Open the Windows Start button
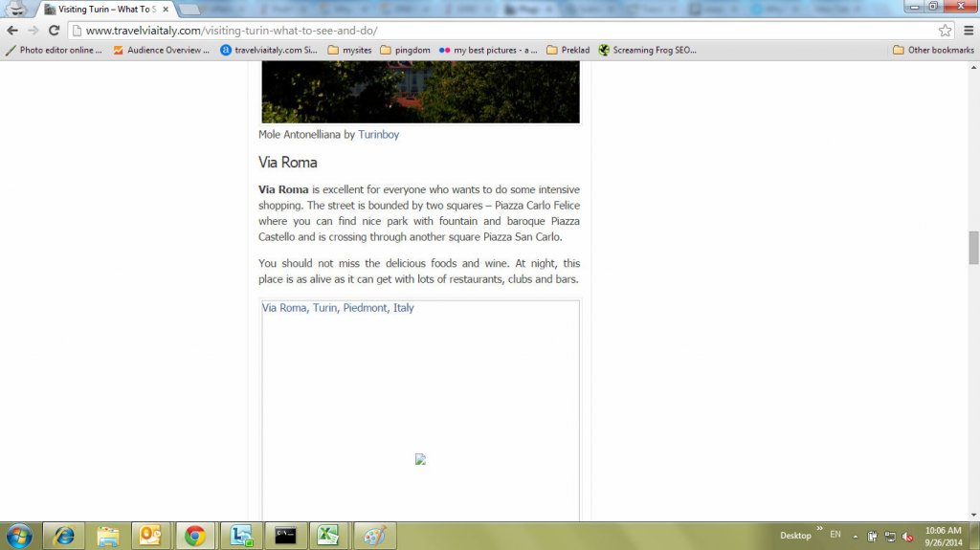 [x=19, y=537]
